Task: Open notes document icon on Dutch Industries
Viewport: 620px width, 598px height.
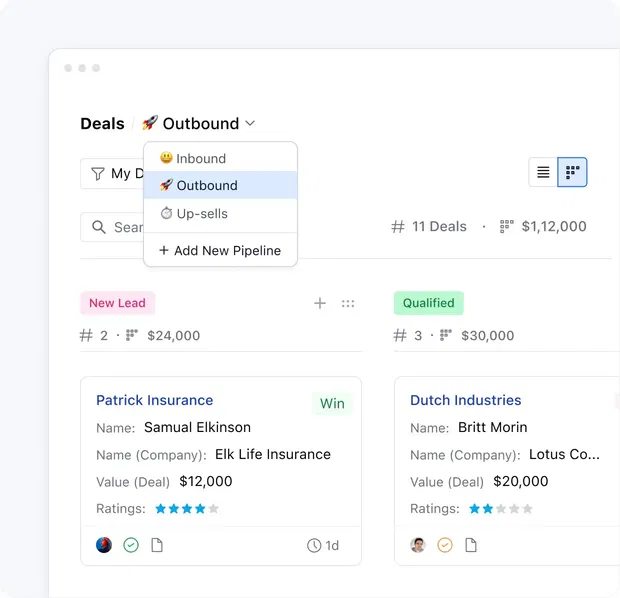Action: click(471, 545)
